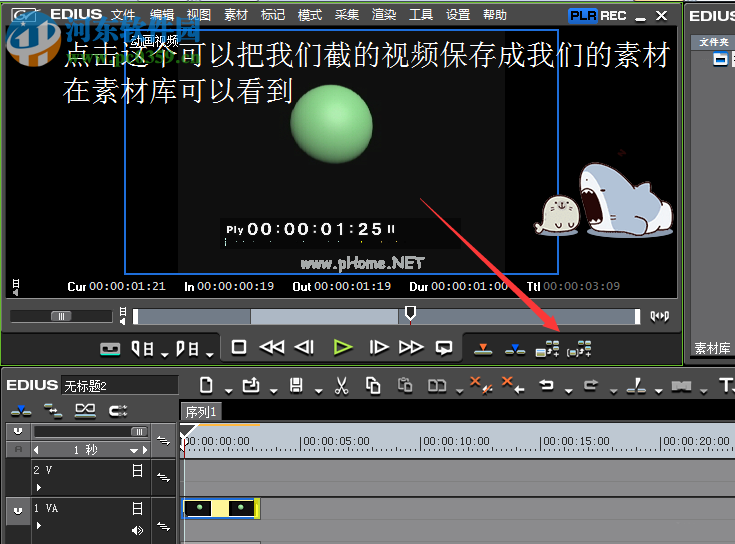Click the Fast Forward button
The height and width of the screenshot is (544, 735).
click(x=411, y=348)
